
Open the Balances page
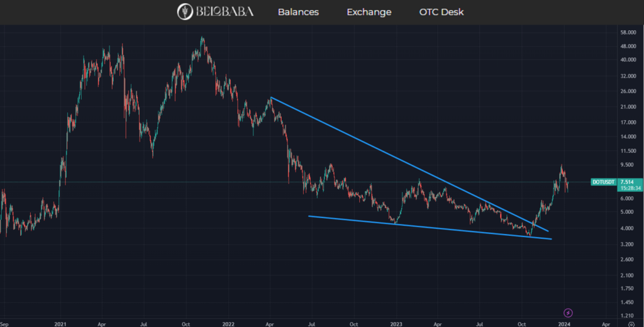(298, 12)
